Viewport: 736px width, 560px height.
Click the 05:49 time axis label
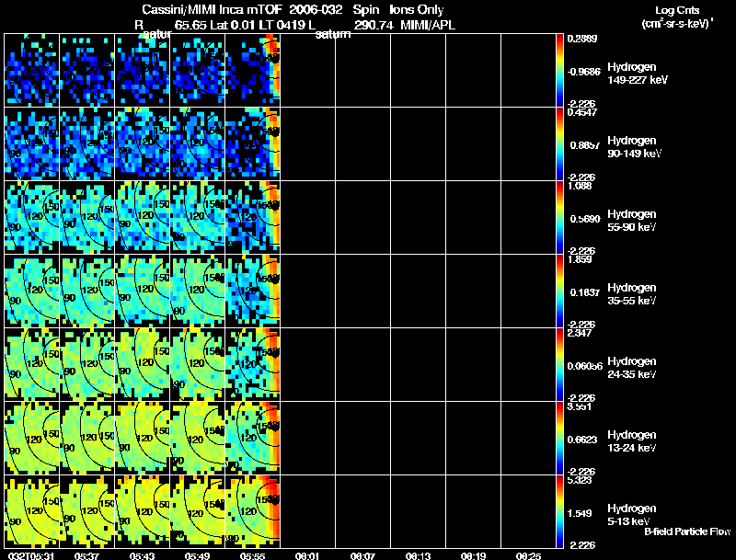(x=197, y=555)
